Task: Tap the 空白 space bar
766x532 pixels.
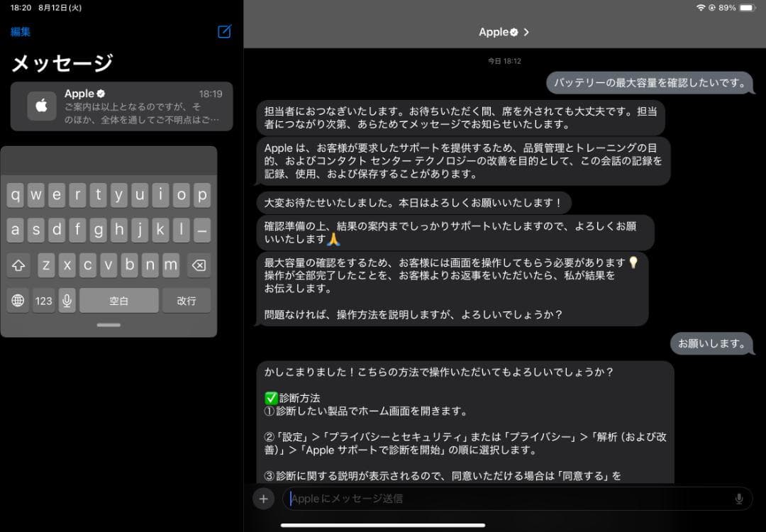Action: tap(119, 300)
